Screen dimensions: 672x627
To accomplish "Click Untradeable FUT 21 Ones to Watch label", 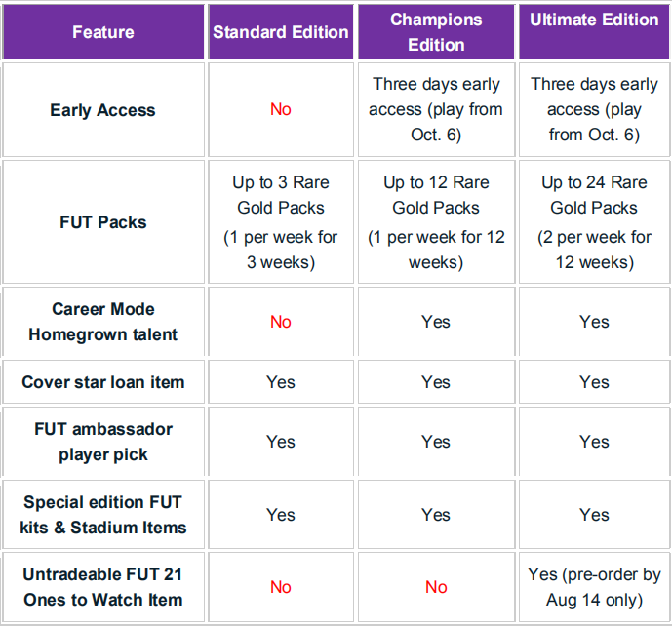I will 103,587.
